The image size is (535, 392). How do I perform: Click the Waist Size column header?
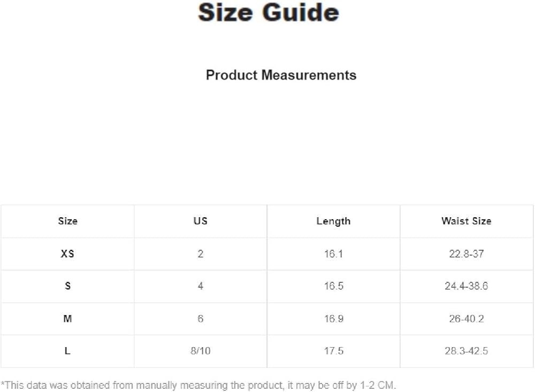(466, 221)
